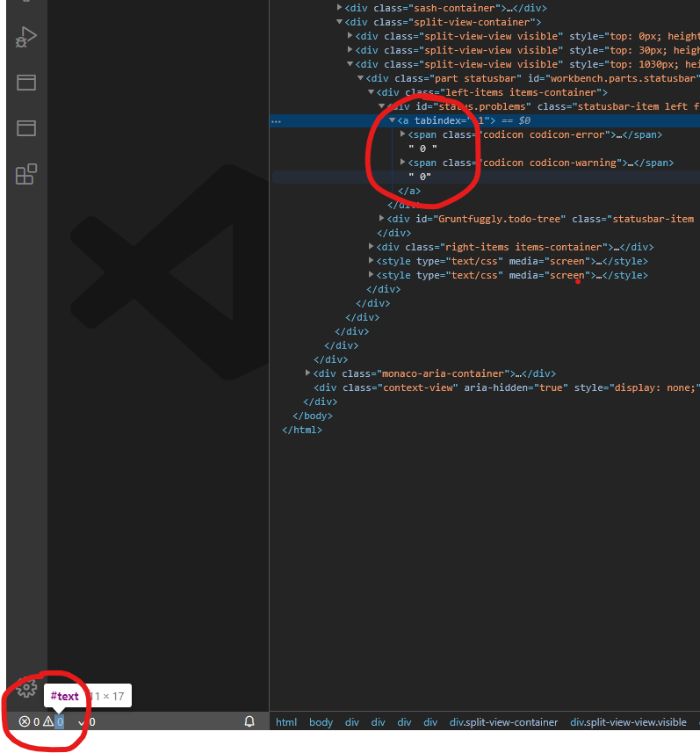Collapse the split-view-container div node

339,22
